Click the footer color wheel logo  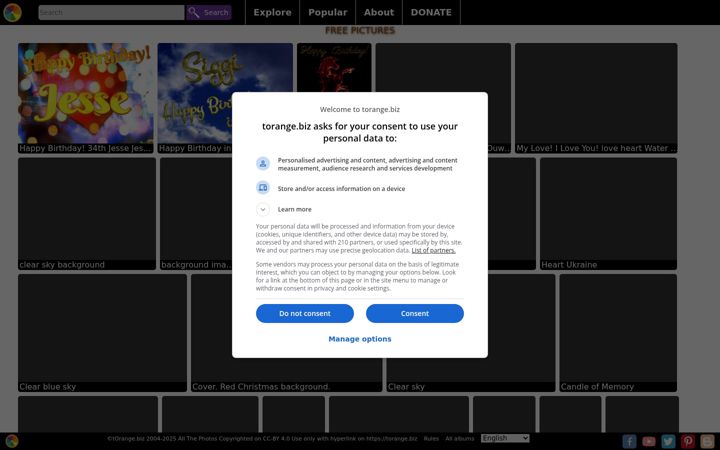coord(12,441)
